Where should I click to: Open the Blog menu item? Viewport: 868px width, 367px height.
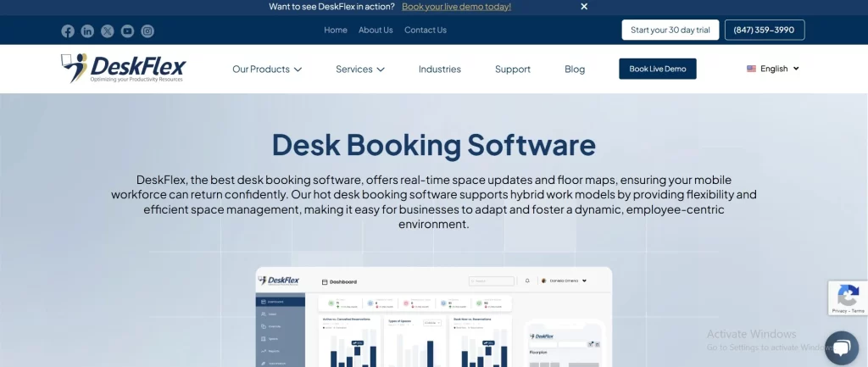pos(575,70)
